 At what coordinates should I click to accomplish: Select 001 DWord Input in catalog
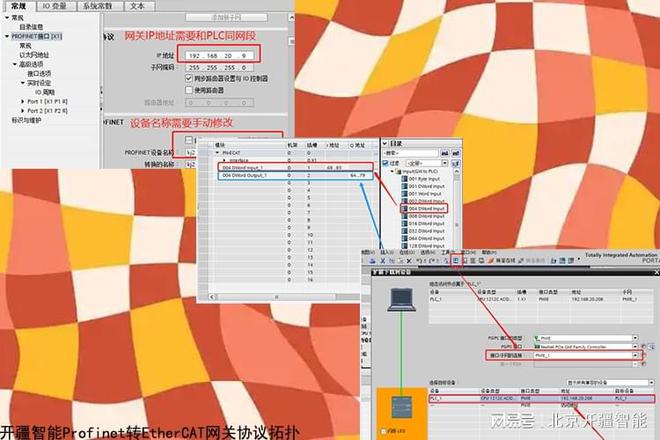click(423, 186)
